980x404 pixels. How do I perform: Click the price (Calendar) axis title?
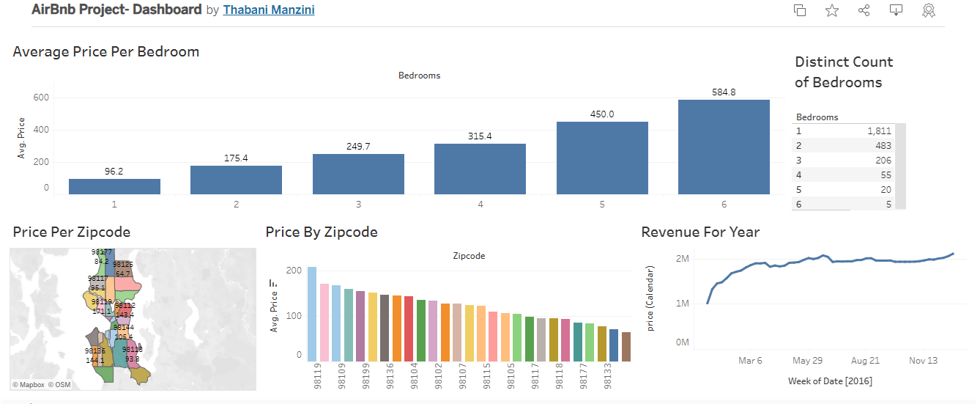click(x=650, y=298)
